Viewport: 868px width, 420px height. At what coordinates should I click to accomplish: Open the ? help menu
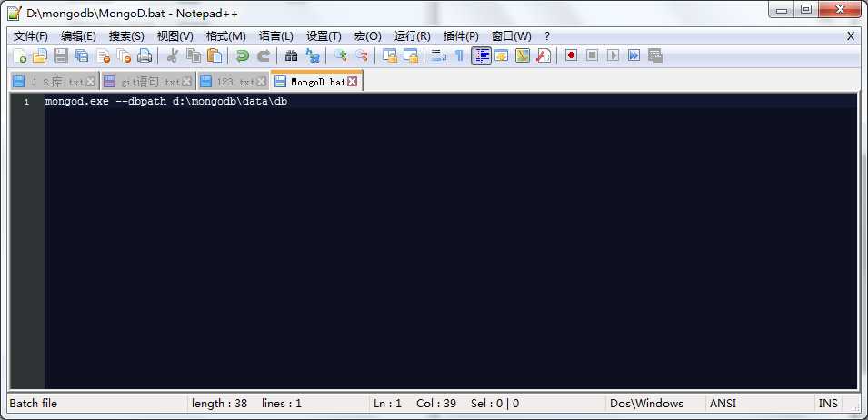point(547,36)
